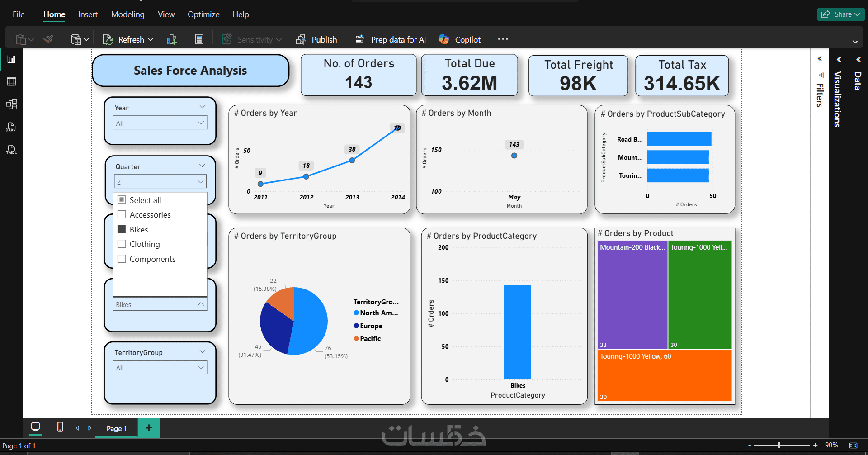Image resolution: width=868 pixels, height=455 pixels.
Task: Open the Optimize ribbon tab
Action: 203,14
